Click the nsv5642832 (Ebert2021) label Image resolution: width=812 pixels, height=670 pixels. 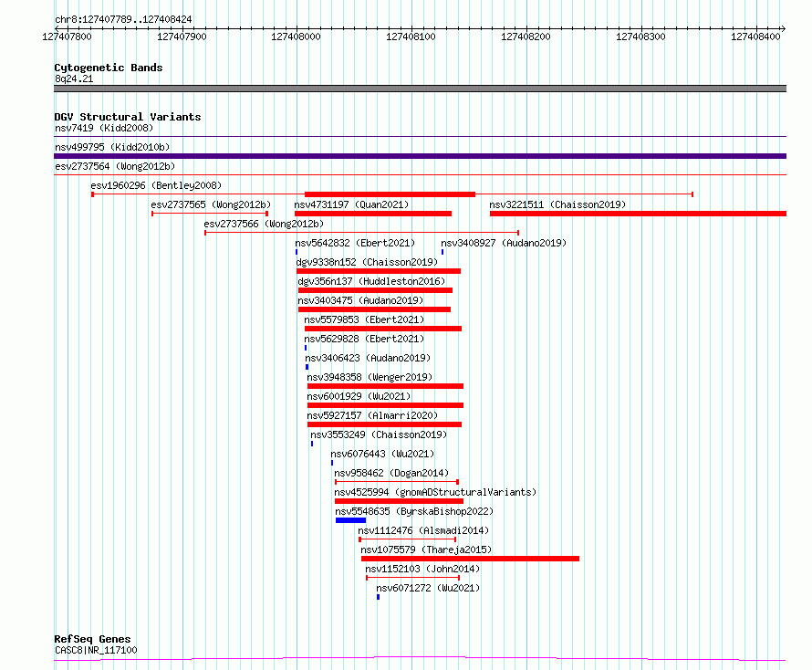pyautogui.click(x=355, y=243)
